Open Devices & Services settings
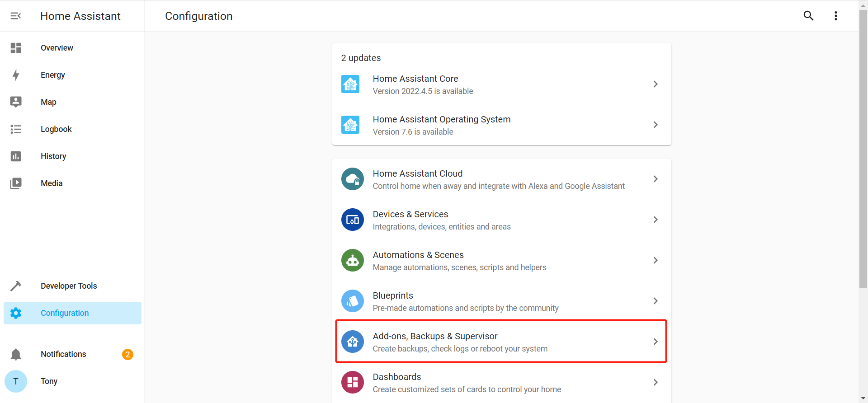Screen dimensions: 868x403 click(x=502, y=220)
